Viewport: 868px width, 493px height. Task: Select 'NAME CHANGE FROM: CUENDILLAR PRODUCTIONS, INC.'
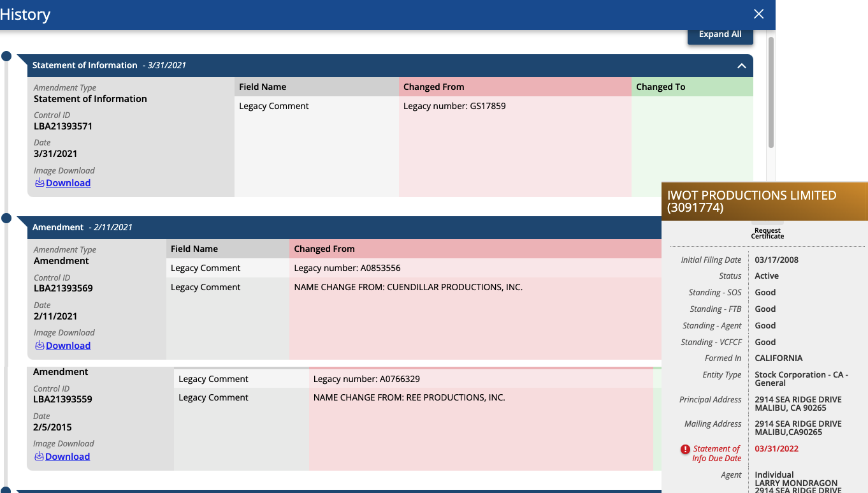tap(408, 288)
